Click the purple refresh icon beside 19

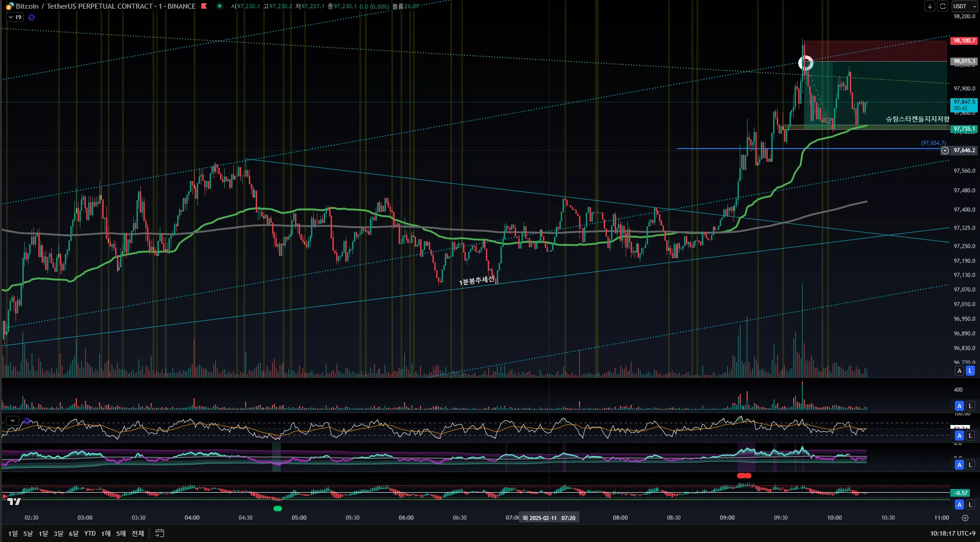(32, 17)
